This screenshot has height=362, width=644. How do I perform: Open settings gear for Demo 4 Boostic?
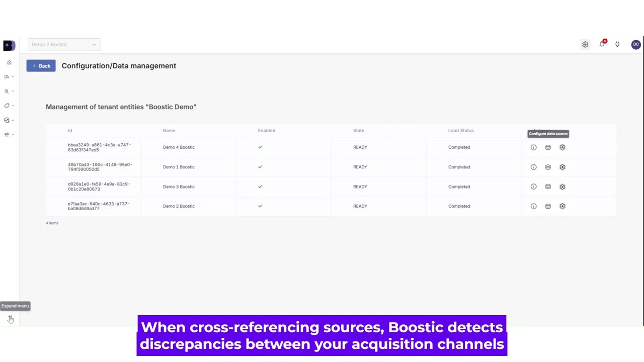(x=562, y=147)
